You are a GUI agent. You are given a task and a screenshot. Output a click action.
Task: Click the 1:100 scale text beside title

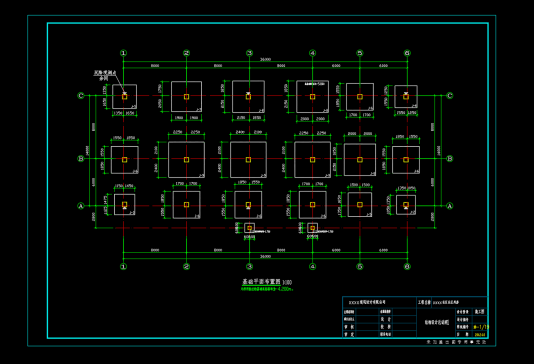pyautogui.click(x=287, y=282)
